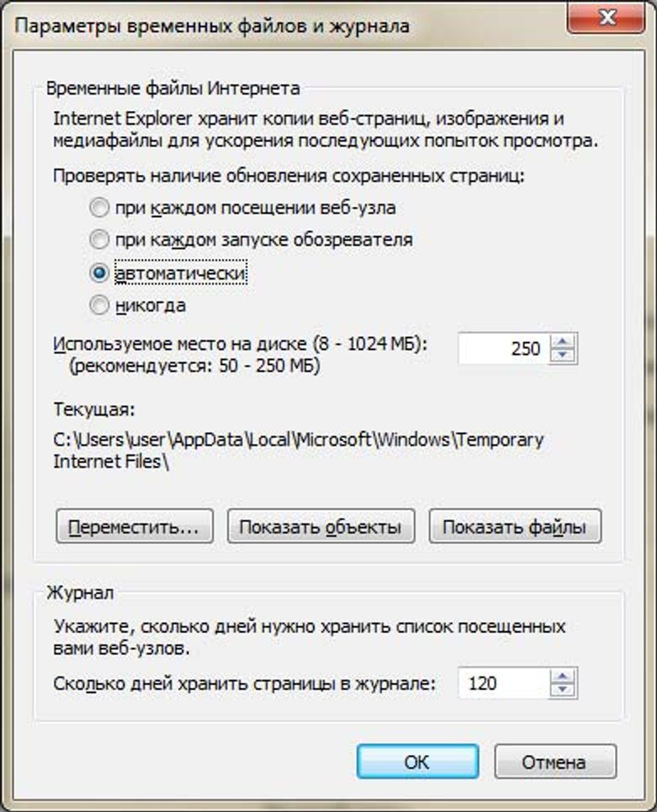Choose the "при каждом запуске обозревателя" radio option
Viewport: 657px width, 812px height.
click(99, 240)
